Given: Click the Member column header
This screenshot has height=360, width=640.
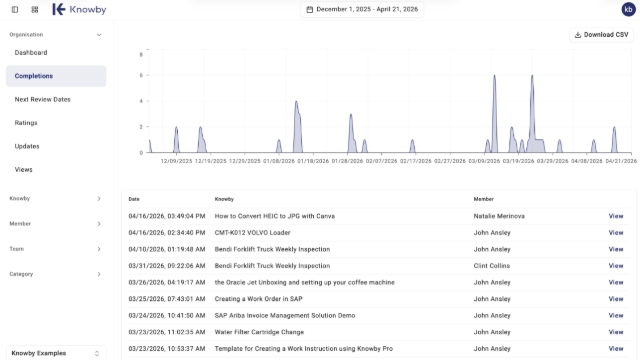Looking at the screenshot, I should (484, 199).
